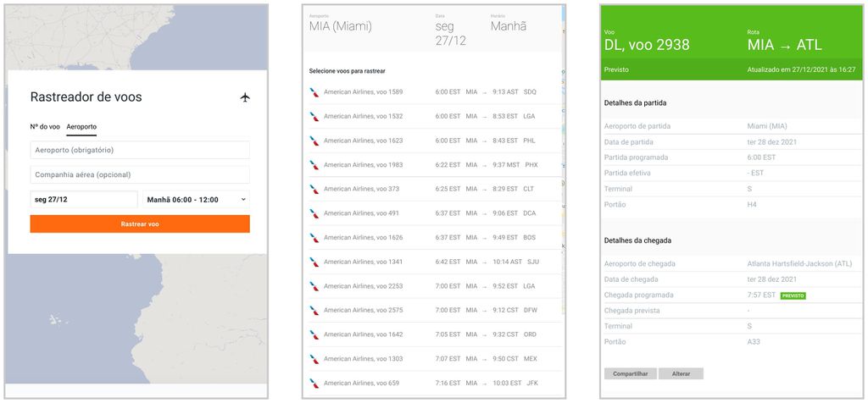Select the row text American Airlines, voo 1623

coord(363,141)
